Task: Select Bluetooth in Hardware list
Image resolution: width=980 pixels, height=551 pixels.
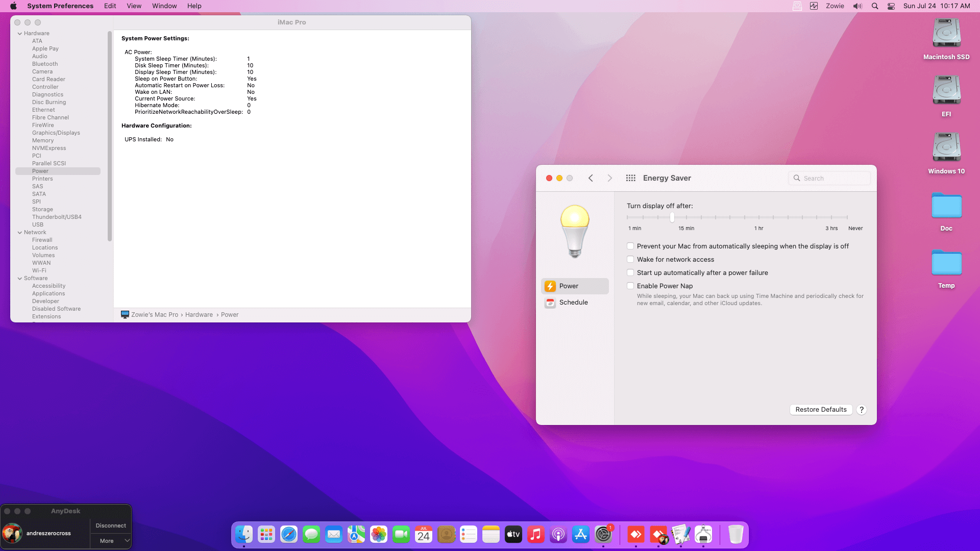Action: 45,64
